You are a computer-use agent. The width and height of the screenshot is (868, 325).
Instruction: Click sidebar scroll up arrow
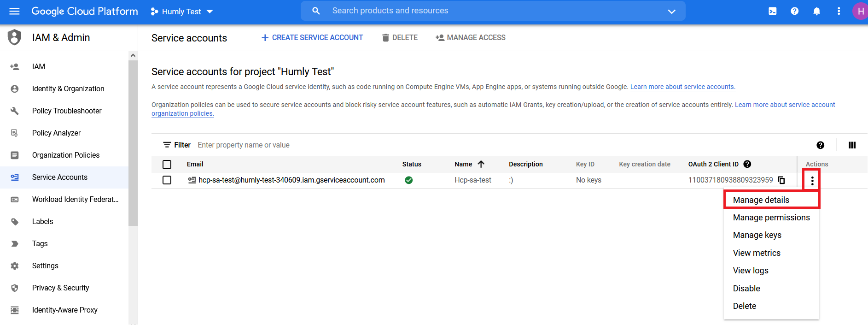pos(133,56)
